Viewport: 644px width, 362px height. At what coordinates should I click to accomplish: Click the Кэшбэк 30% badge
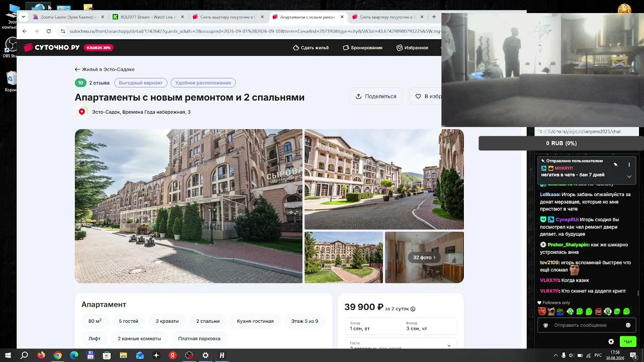coord(99,48)
